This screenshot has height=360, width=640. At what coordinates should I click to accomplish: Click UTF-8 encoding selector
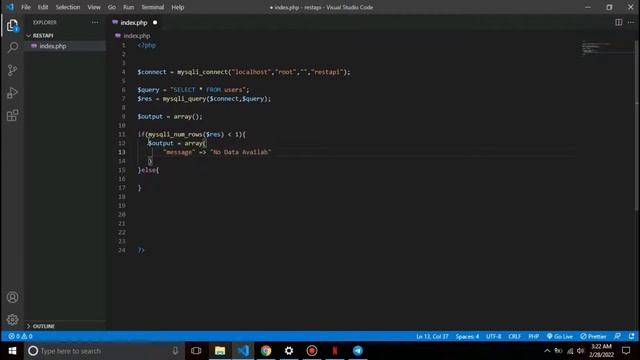493,336
